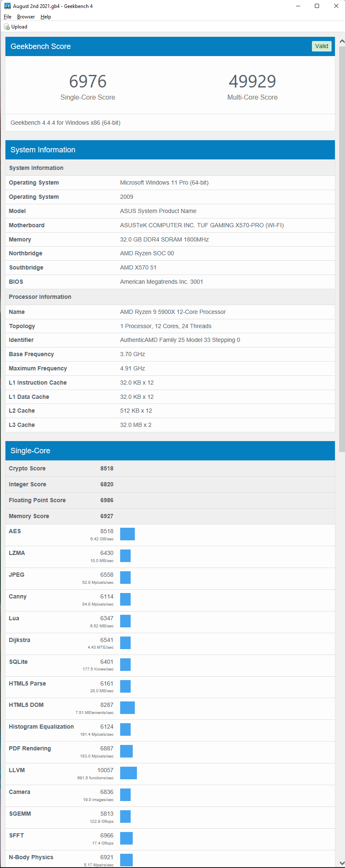Click the 2009 operating system value
This screenshot has width=345, height=868.
pos(126,197)
